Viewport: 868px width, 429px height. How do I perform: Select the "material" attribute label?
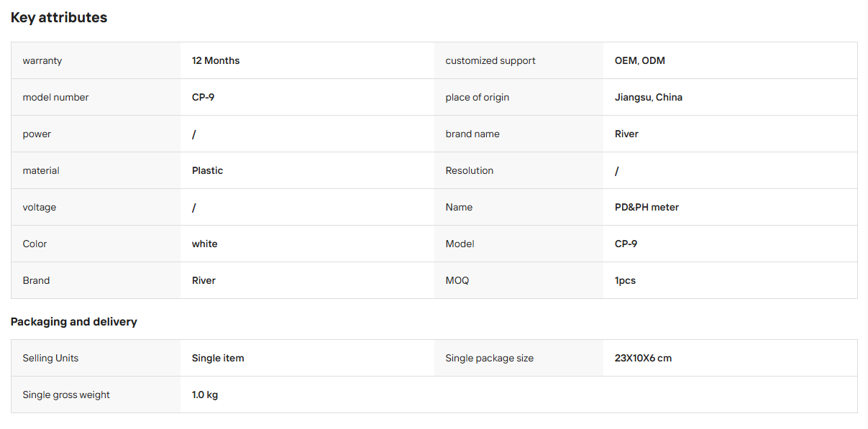[x=41, y=171]
